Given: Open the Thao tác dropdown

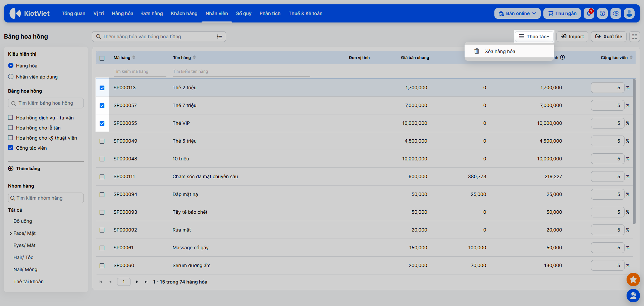Looking at the screenshot, I should coord(534,37).
